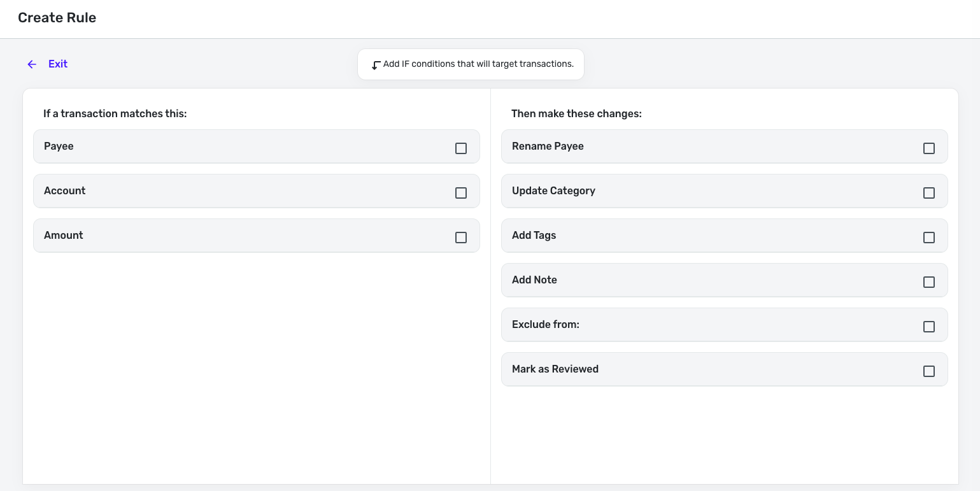Enable the Update Category checkbox

point(929,193)
